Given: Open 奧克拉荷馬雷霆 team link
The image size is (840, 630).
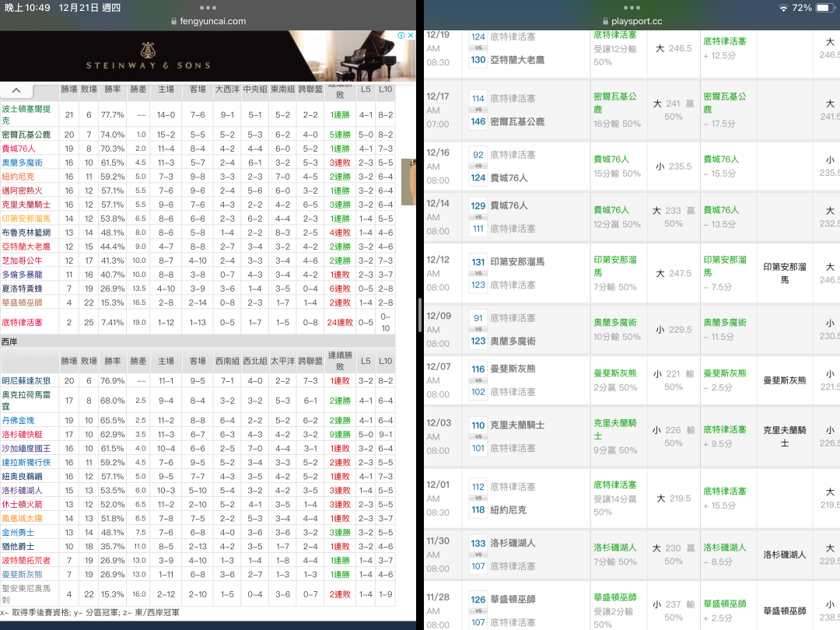Looking at the screenshot, I should click(26, 401).
